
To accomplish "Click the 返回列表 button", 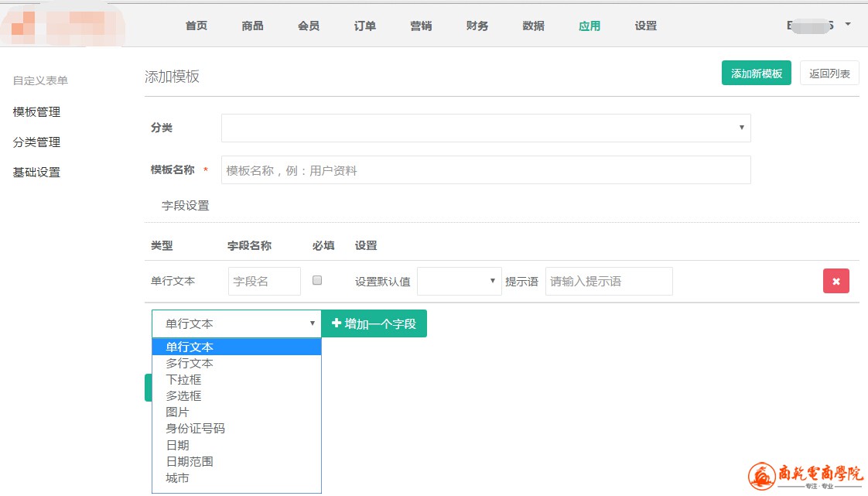I will (x=829, y=74).
